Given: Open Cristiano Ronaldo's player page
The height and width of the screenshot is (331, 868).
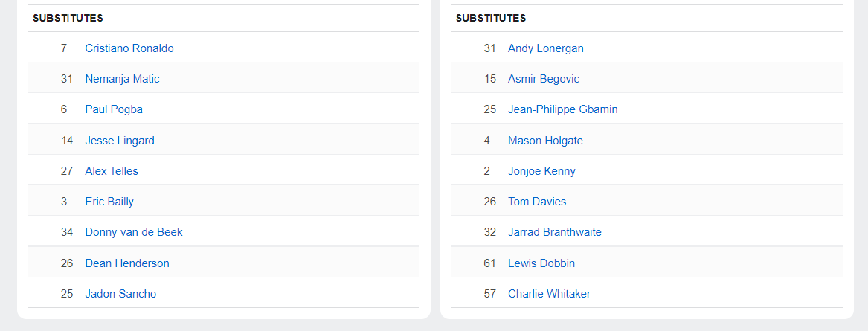Looking at the screenshot, I should pyautogui.click(x=129, y=48).
